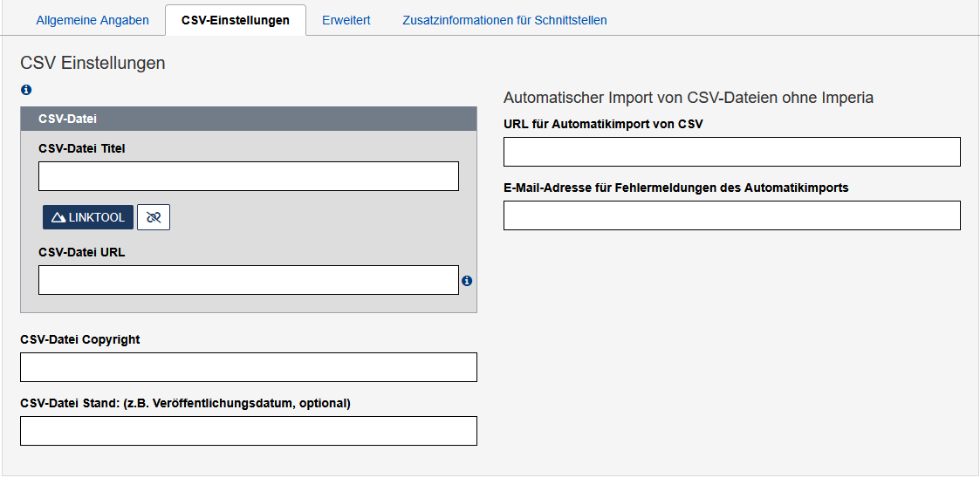Click the CSV-Datei Titel label
This screenshot has width=980, height=478.
point(82,148)
